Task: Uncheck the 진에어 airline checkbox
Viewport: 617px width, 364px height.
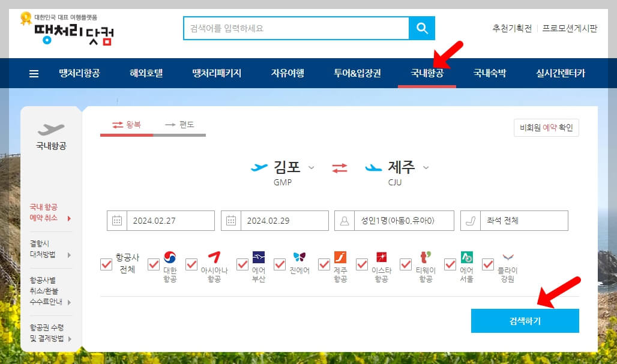Action: tap(281, 264)
